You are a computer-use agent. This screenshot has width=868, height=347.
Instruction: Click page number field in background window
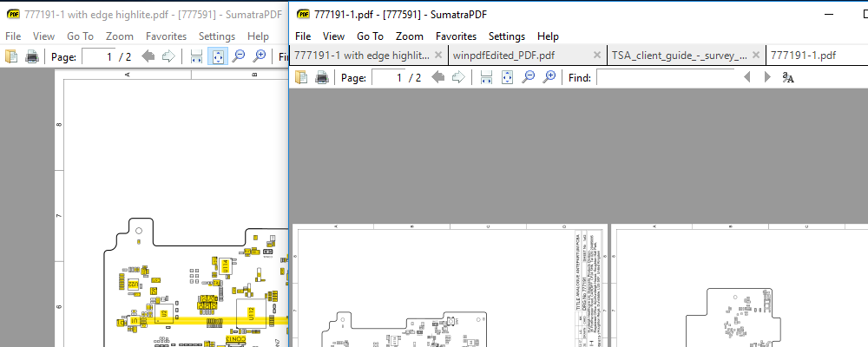click(x=99, y=56)
